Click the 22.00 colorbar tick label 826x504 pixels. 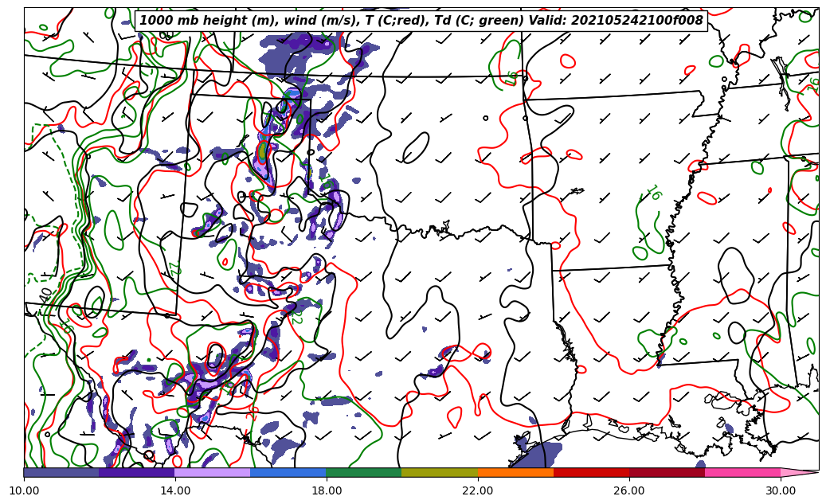(478, 490)
